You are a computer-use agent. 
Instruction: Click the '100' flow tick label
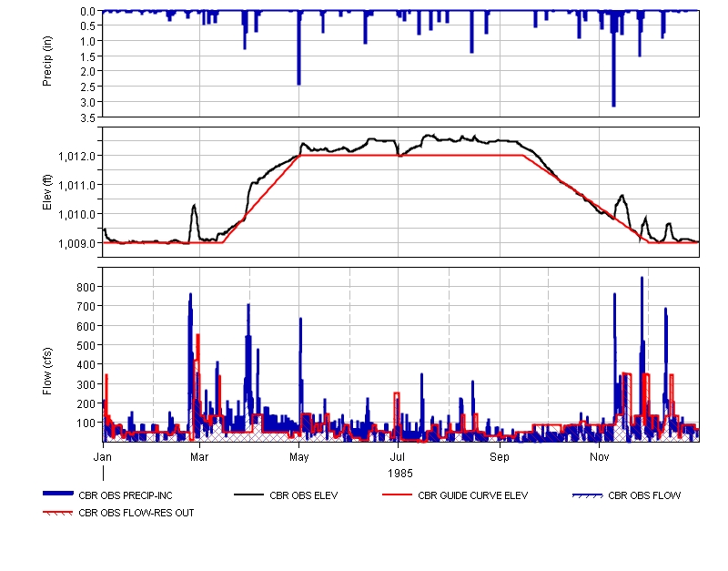pyautogui.click(x=86, y=423)
